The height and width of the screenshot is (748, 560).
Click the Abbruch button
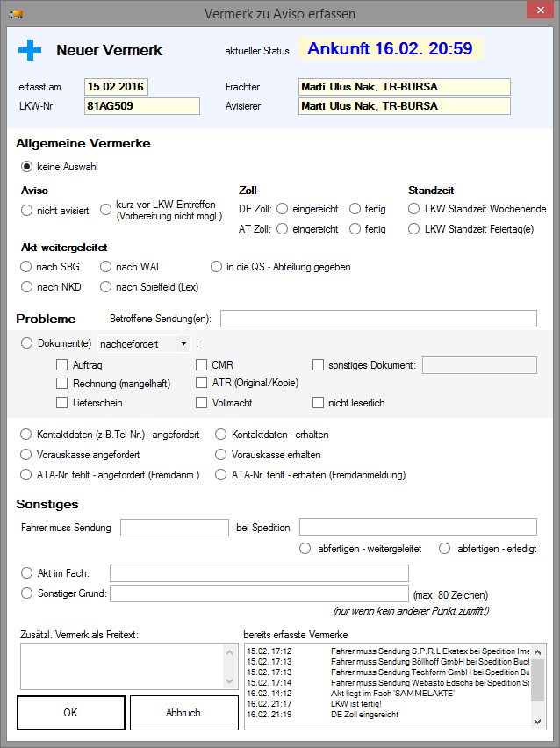(x=183, y=713)
